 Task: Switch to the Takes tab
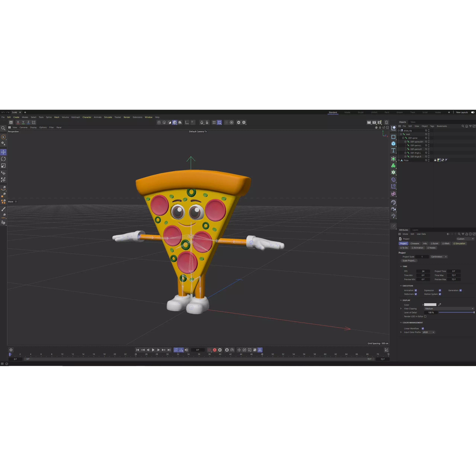pos(413,122)
